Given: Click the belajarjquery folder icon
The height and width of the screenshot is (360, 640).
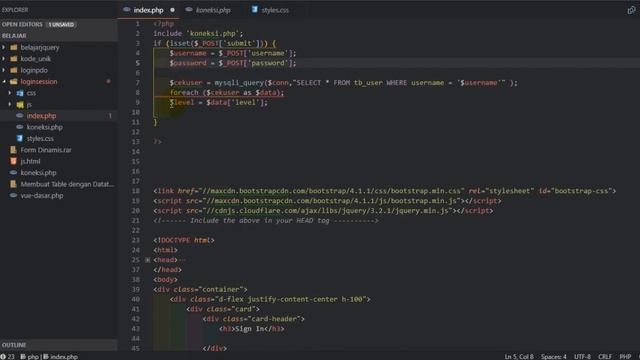Looking at the screenshot, I should (13, 47).
